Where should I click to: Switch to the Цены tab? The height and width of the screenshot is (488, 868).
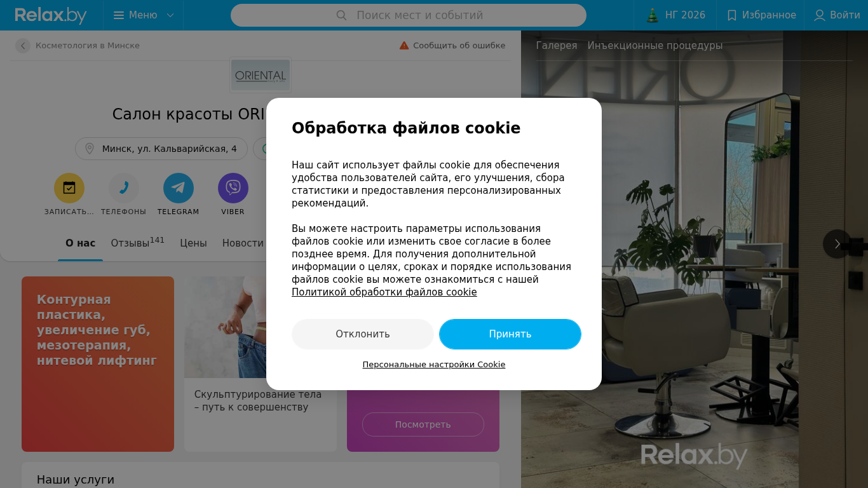193,243
